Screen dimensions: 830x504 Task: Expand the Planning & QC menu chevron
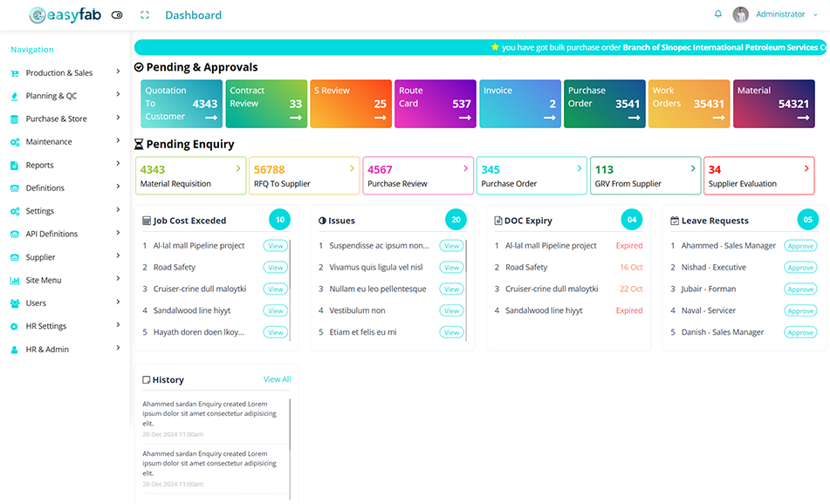118,96
